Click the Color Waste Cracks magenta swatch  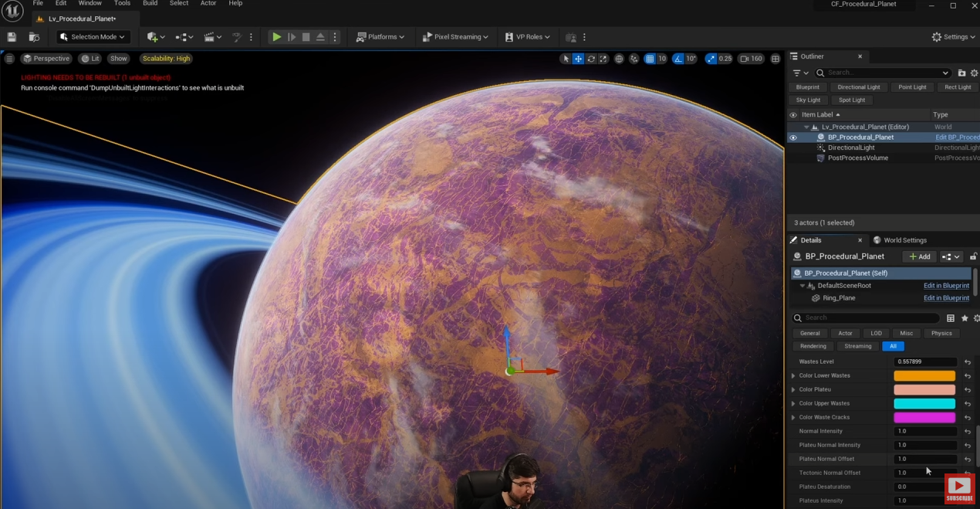(x=924, y=418)
